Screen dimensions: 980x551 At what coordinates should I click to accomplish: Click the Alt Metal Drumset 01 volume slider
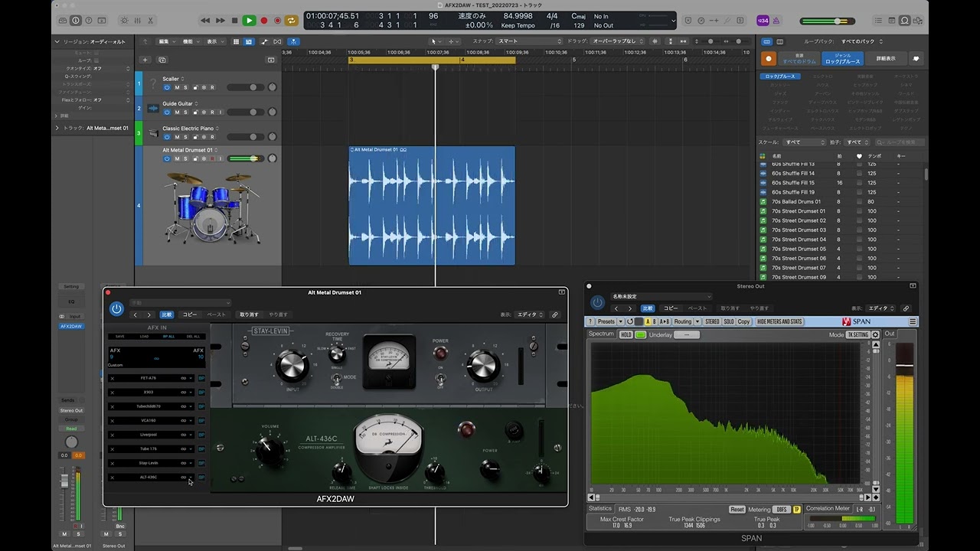tap(247, 158)
